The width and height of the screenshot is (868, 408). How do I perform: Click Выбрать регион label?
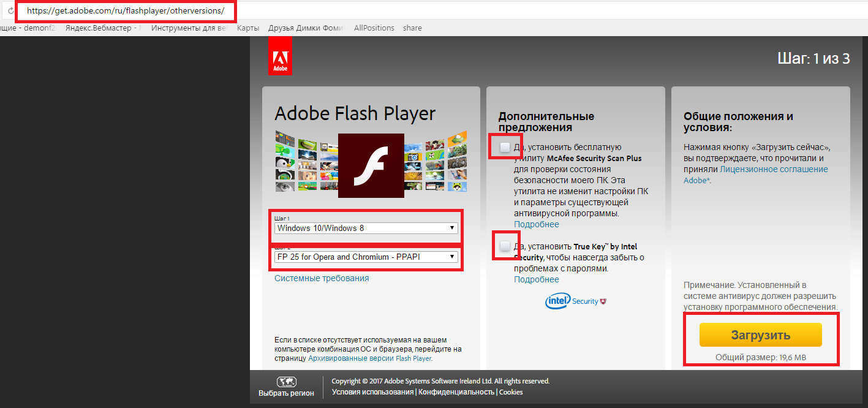pos(286,393)
